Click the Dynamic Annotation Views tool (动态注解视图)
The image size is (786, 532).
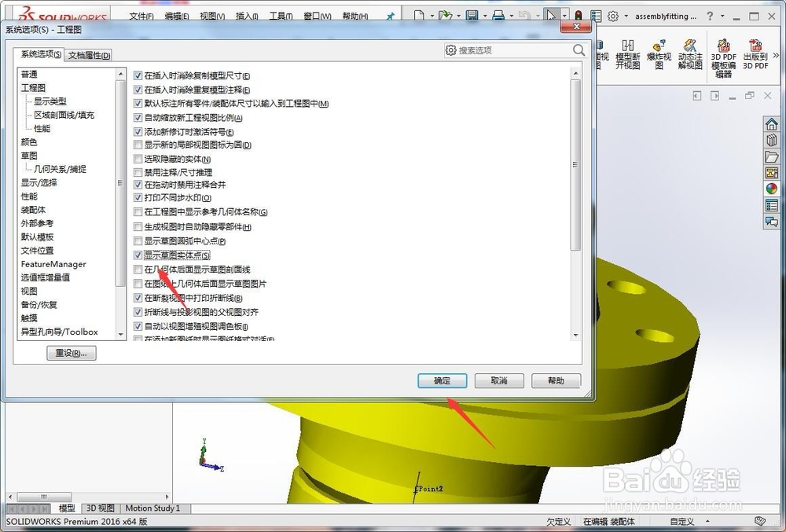tap(690, 54)
